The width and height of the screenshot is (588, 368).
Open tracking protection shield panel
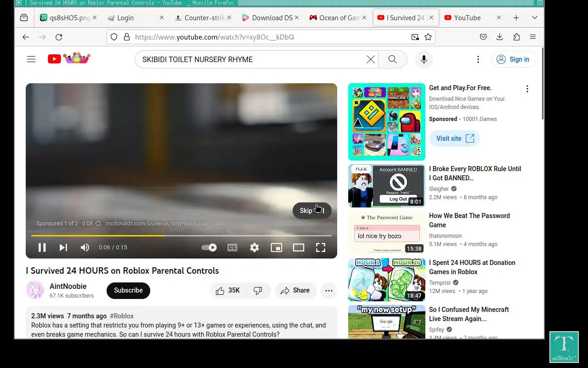coord(114,37)
